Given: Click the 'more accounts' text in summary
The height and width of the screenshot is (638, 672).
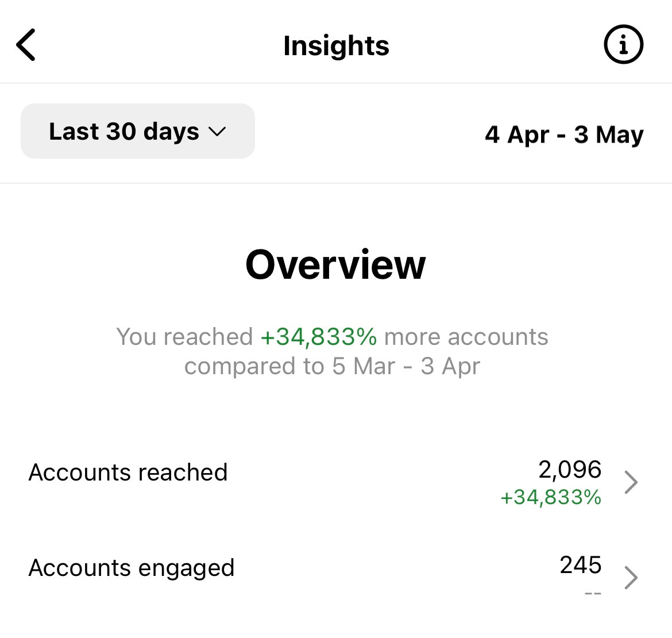Looking at the screenshot, I should 466,337.
